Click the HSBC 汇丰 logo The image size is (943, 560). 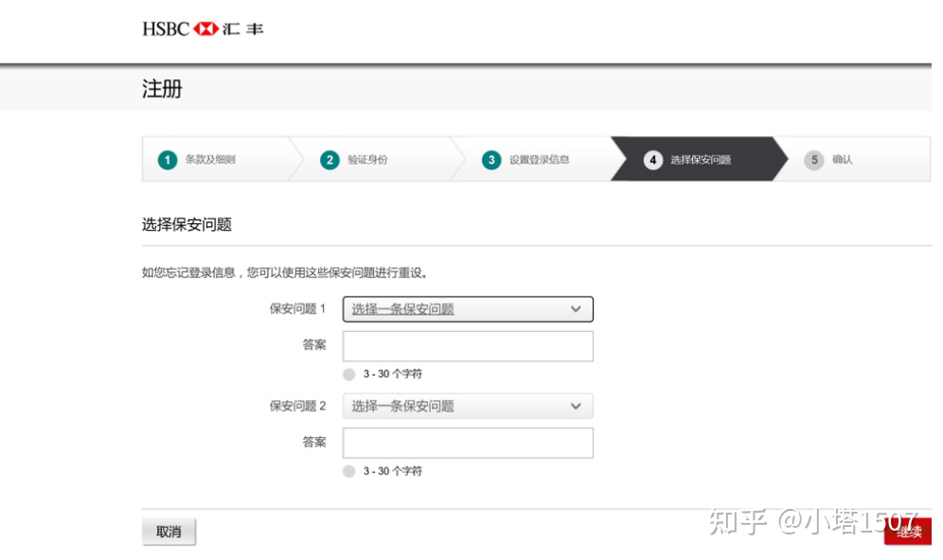click(203, 28)
